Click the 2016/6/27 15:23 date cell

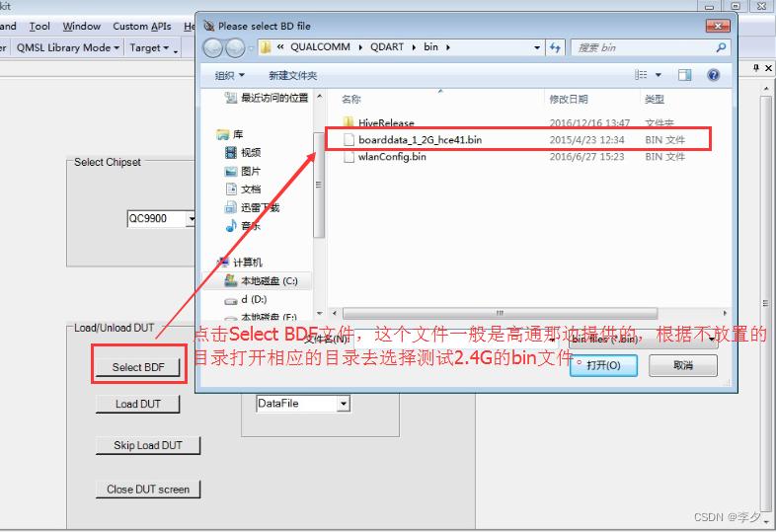click(587, 157)
